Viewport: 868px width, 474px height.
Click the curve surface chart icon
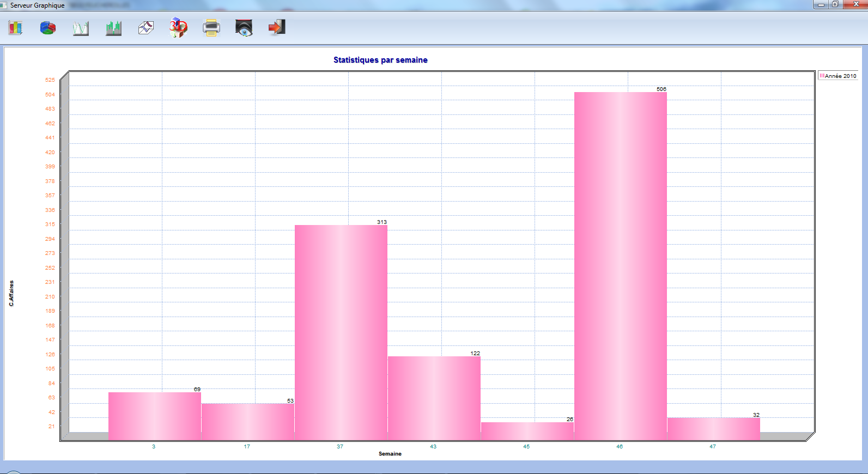[x=146, y=28]
